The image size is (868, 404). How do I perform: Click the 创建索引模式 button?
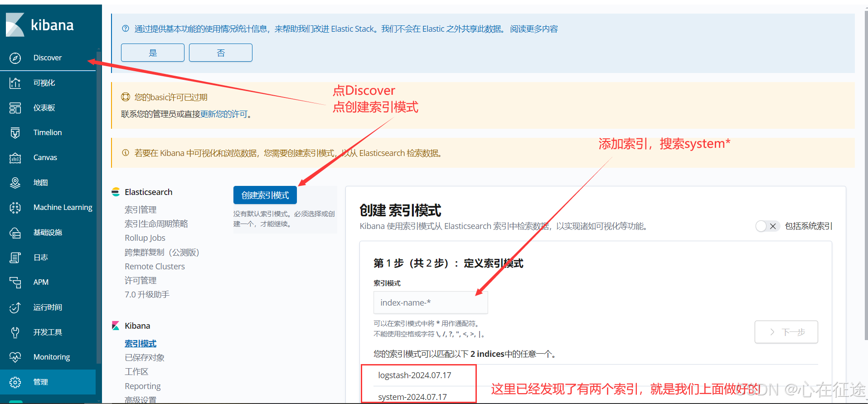click(265, 195)
